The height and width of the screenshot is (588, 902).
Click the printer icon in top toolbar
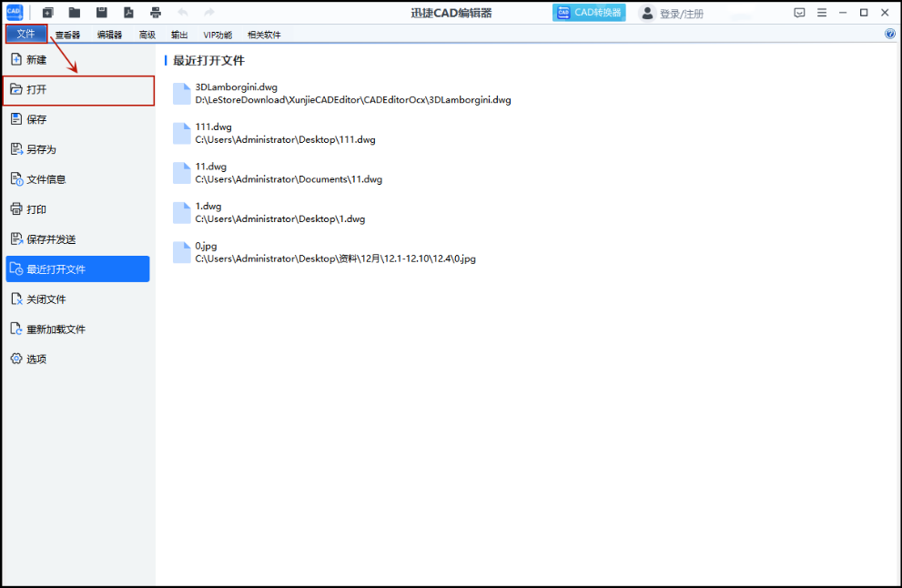(x=156, y=13)
